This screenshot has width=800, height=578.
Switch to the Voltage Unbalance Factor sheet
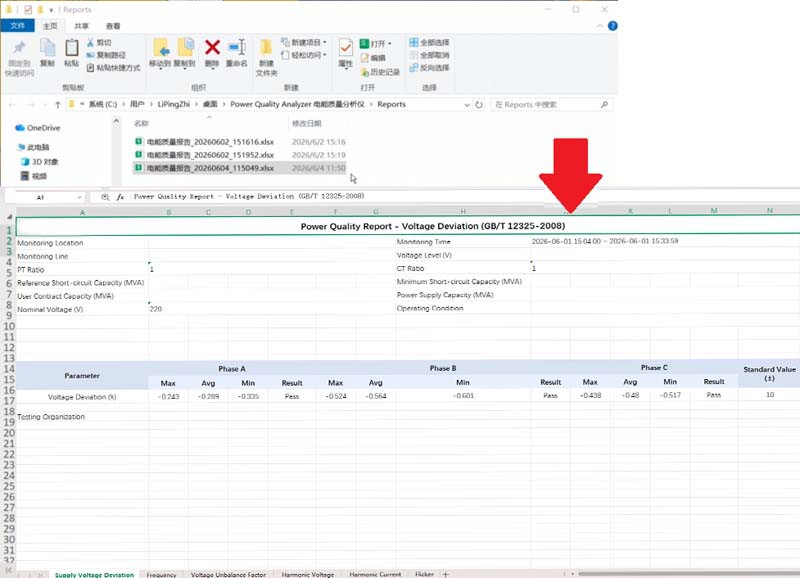[x=228, y=574]
